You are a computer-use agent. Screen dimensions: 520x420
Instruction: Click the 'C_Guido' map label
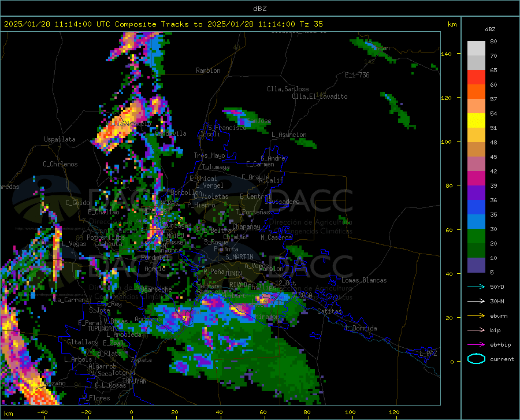pyautogui.click(x=77, y=203)
